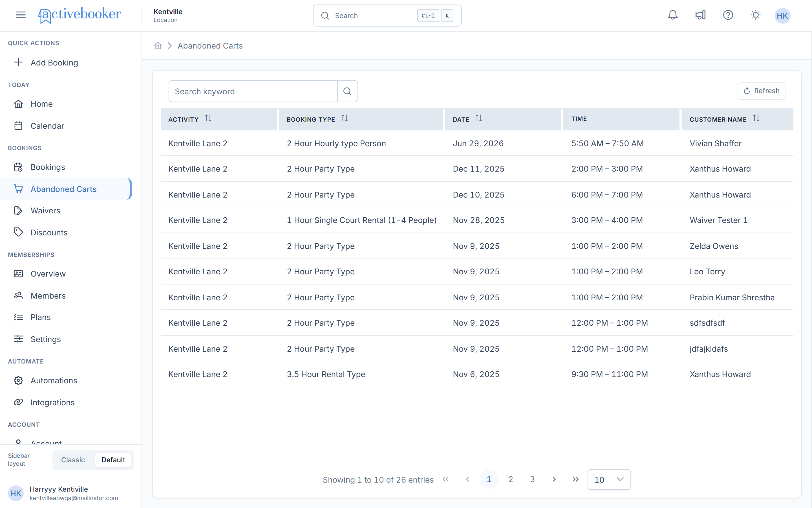This screenshot has width=812, height=508.
Task: Sort by Date column arrows
Action: pos(479,118)
